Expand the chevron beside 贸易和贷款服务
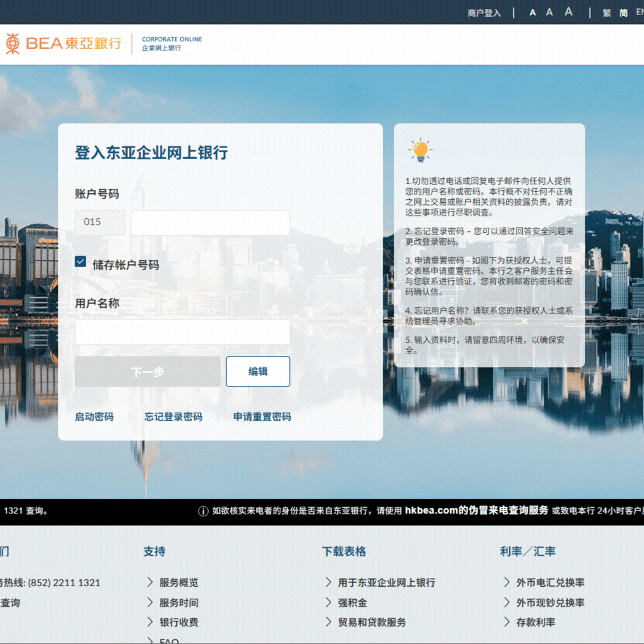This screenshot has height=644, width=644. pyautogui.click(x=328, y=622)
